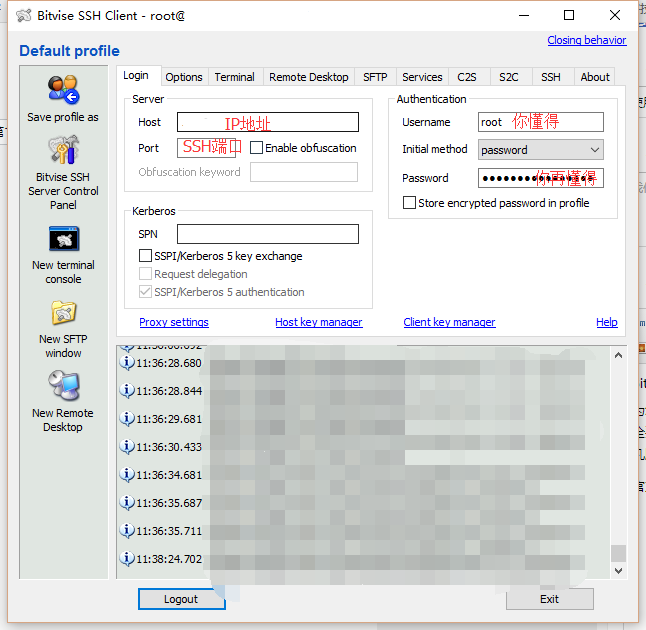Image resolution: width=646 pixels, height=630 pixels.
Task: Select log timestamp 11:36:30.433
Action: [x=169, y=447]
